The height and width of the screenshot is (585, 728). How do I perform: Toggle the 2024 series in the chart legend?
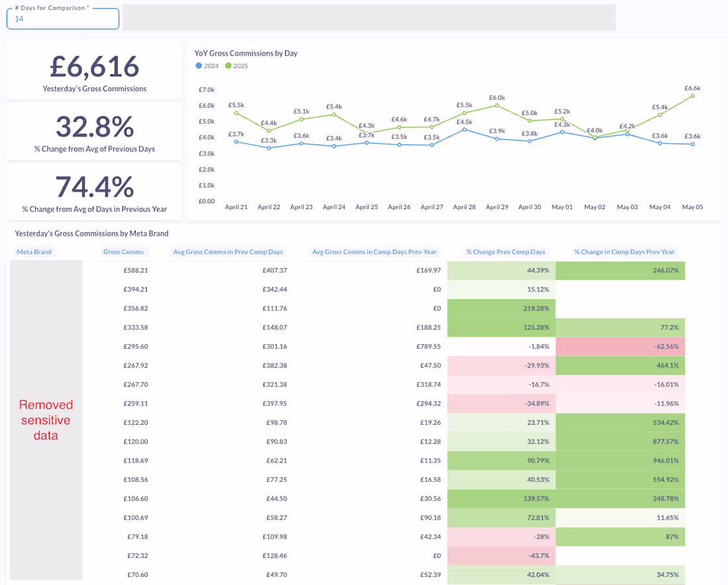pos(208,66)
